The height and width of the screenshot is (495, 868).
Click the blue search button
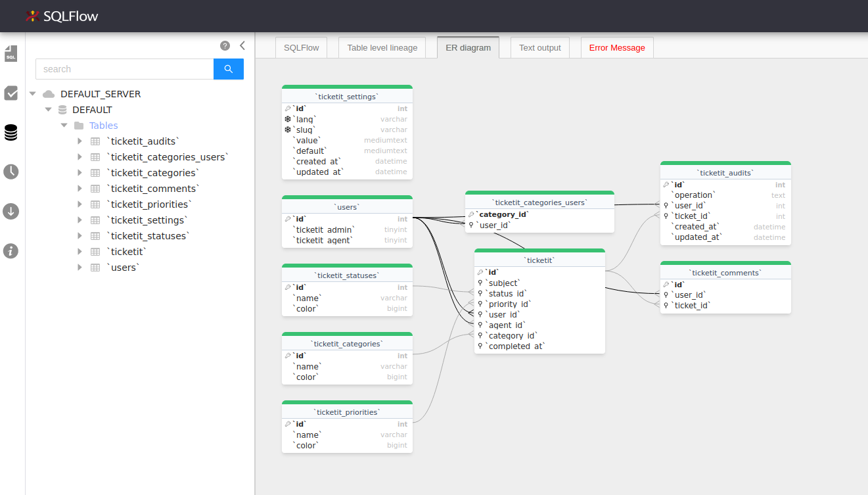[229, 69]
